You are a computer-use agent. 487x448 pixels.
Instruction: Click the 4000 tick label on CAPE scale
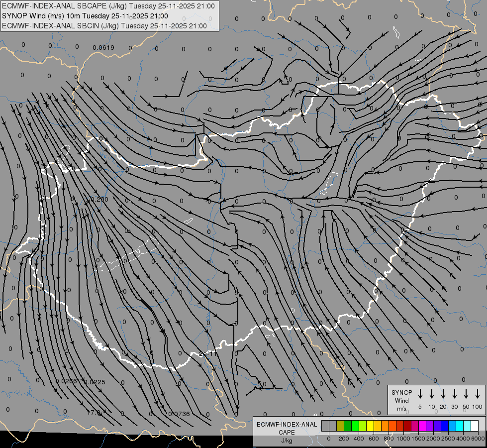463,439
